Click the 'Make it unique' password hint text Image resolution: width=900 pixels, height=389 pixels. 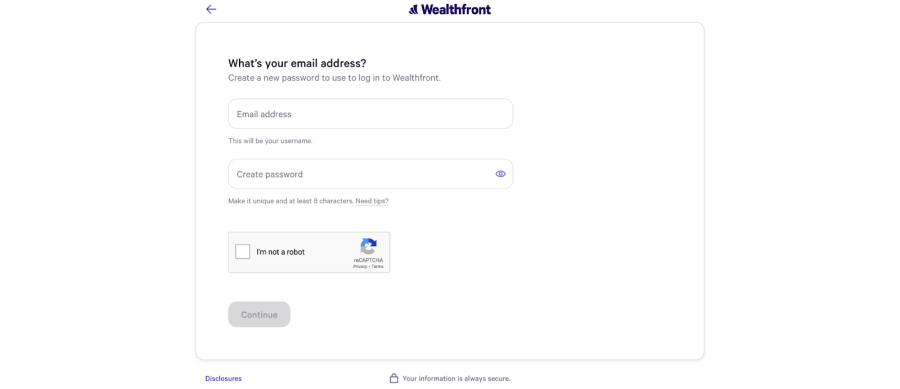tap(291, 201)
